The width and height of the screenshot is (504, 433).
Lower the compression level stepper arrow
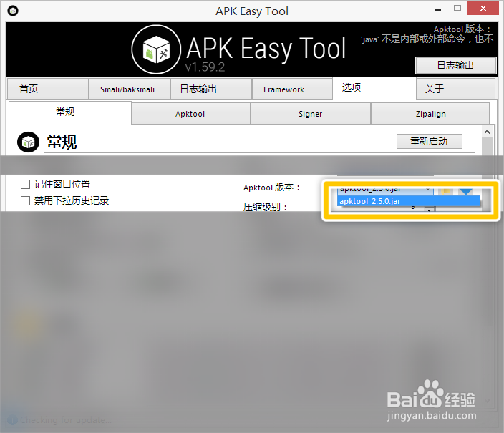(x=429, y=210)
